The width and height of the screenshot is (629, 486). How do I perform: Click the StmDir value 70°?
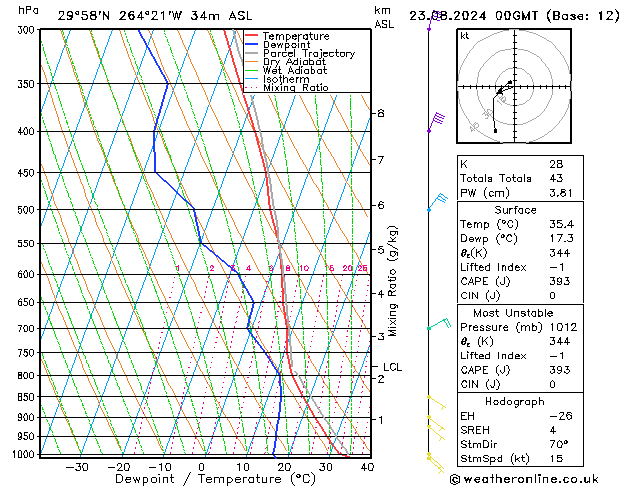click(x=559, y=445)
